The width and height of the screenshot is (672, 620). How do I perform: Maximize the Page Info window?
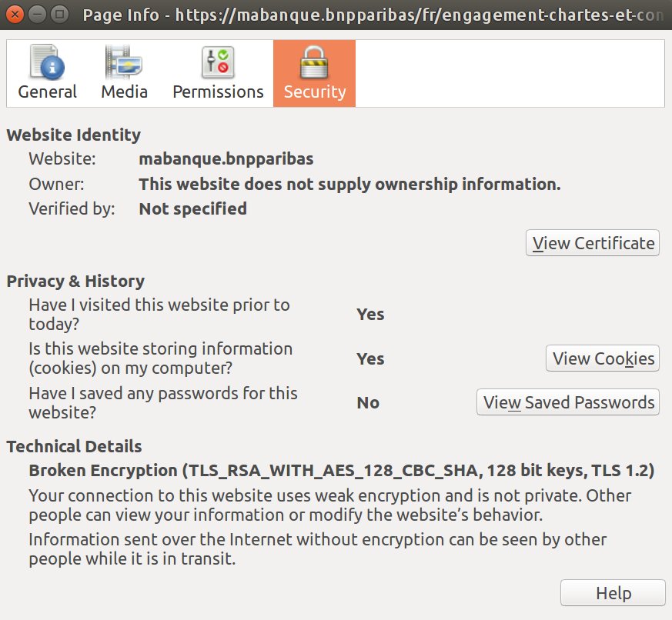click(59, 15)
